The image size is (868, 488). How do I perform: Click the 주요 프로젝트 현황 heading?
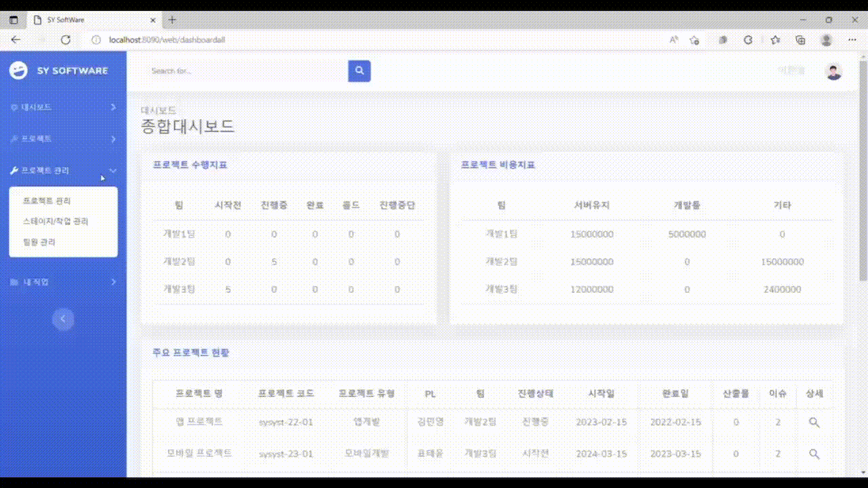[x=191, y=352]
